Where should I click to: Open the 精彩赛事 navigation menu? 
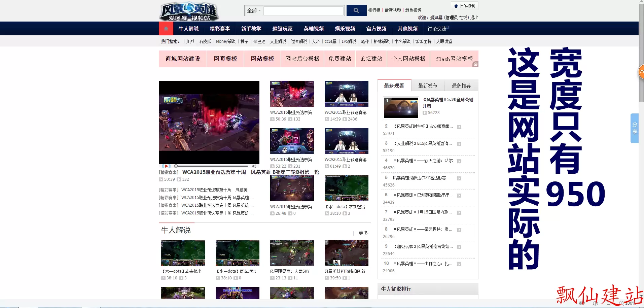pos(220,29)
